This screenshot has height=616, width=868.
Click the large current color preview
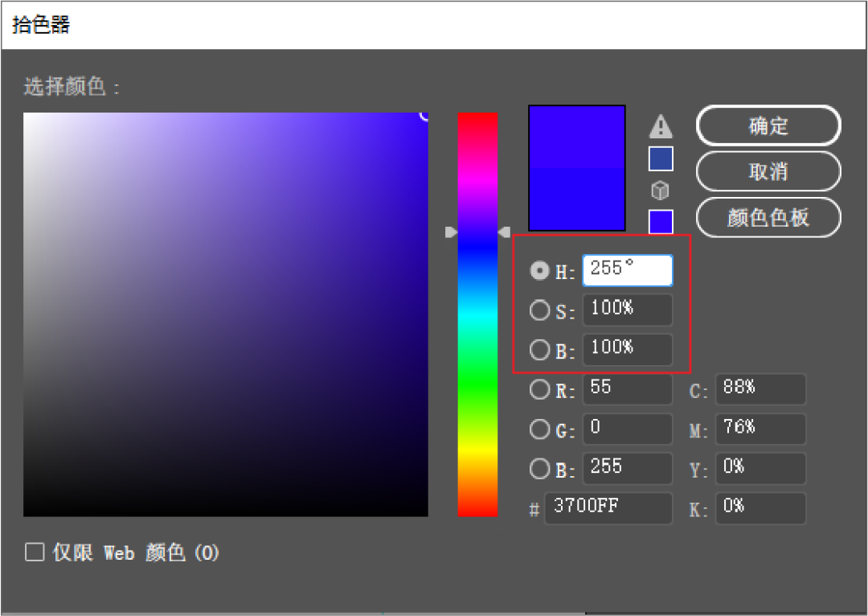(576, 167)
